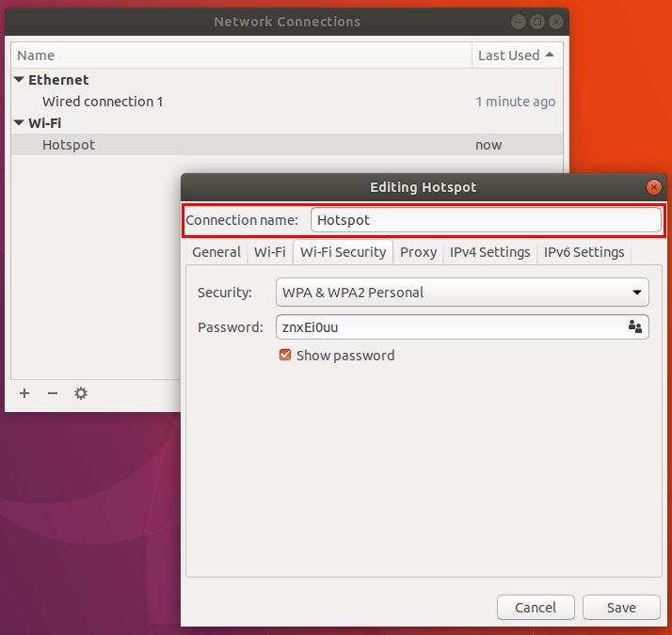Click the "1 minute ago" last used value

point(516,102)
